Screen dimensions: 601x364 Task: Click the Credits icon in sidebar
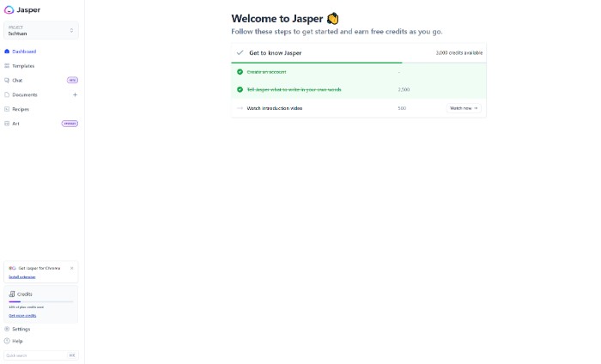(12, 294)
